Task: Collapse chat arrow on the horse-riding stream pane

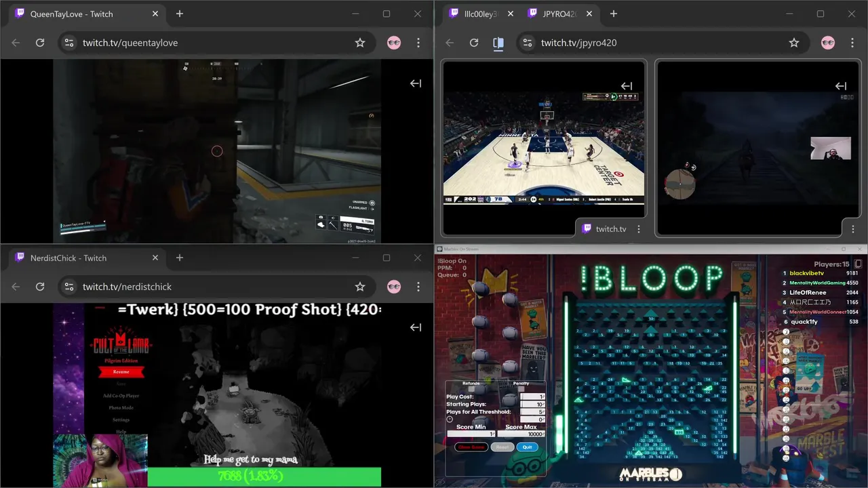Action: click(841, 86)
